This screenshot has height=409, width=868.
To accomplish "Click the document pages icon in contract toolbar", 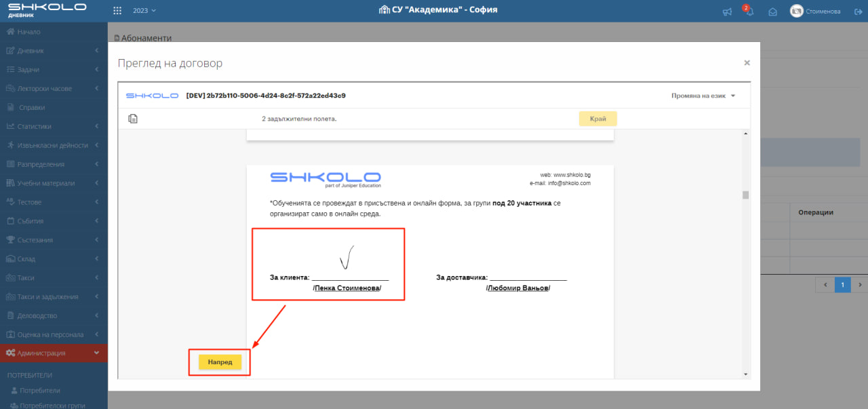I will [133, 119].
